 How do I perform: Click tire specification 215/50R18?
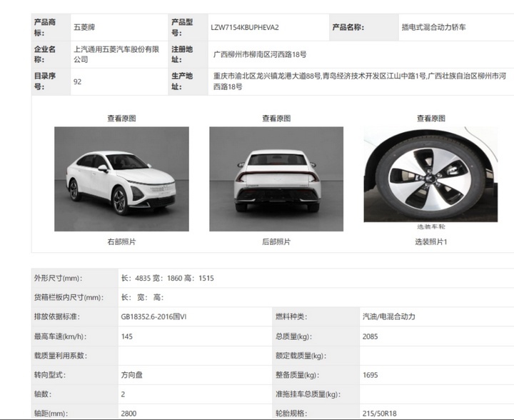[x=380, y=414]
